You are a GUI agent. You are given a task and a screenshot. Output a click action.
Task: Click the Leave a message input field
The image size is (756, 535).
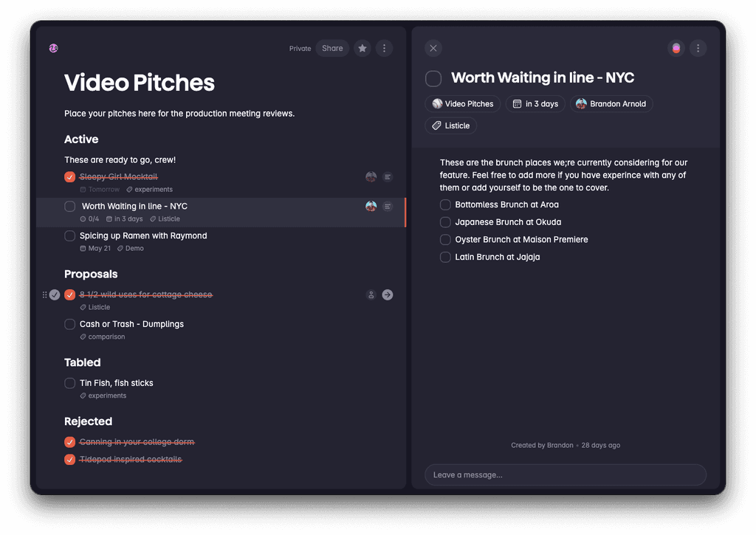pyautogui.click(x=565, y=474)
